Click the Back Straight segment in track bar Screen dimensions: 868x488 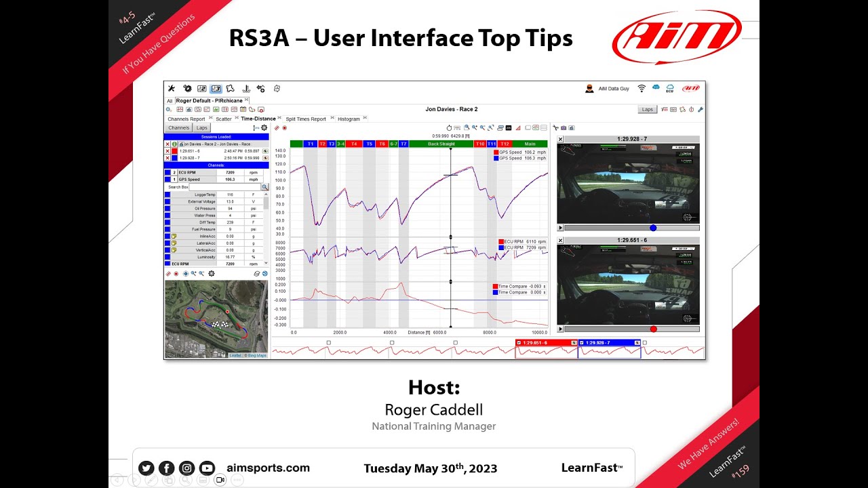pyautogui.click(x=441, y=144)
